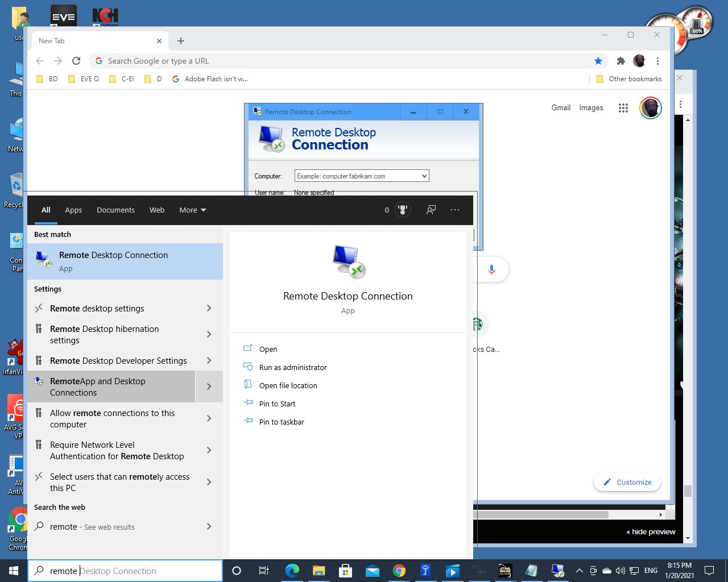
Task: Open Chrome profile avatar in toolbar
Action: pyautogui.click(x=639, y=61)
